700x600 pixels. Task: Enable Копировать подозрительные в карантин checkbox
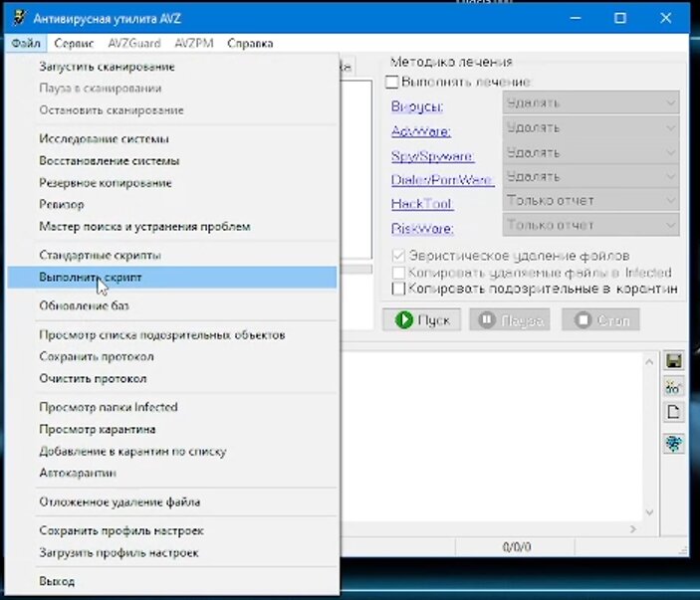pyautogui.click(x=398, y=289)
